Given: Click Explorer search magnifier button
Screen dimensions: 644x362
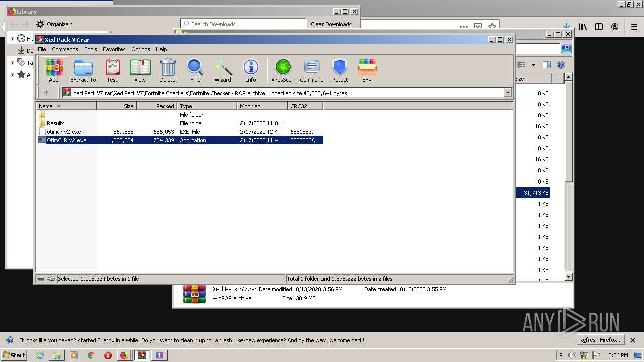Looking at the screenshot, I should (566, 48).
